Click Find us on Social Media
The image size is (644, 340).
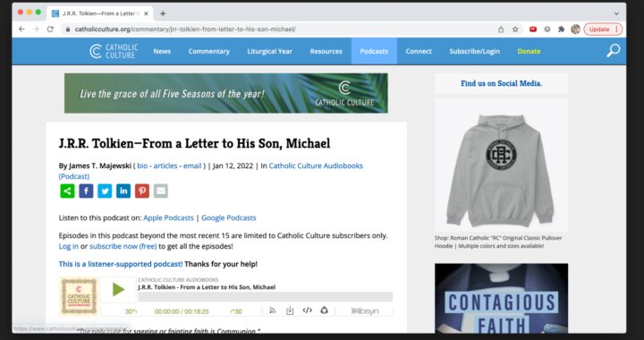[x=501, y=83]
